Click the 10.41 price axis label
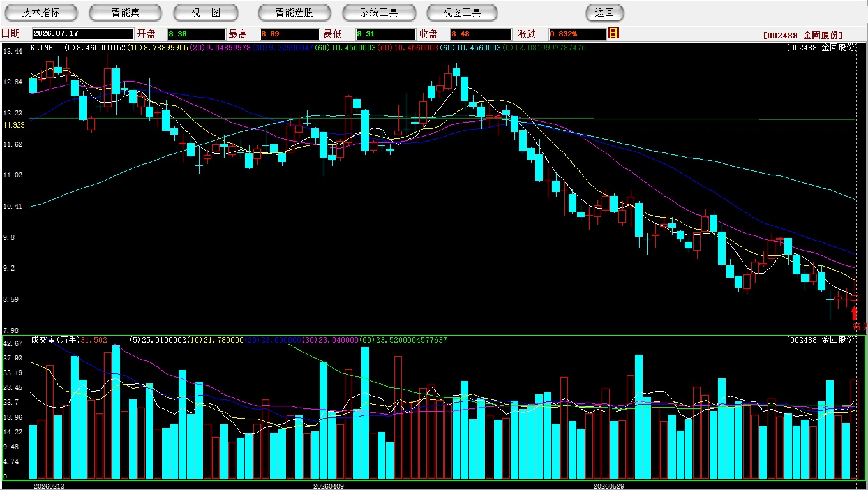 [13, 207]
